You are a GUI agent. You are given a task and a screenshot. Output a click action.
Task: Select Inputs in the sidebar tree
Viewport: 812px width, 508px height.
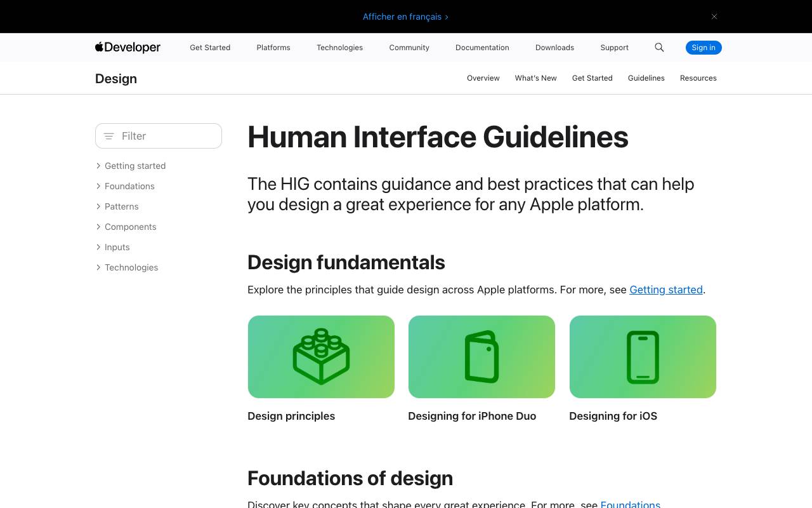pyautogui.click(x=117, y=247)
